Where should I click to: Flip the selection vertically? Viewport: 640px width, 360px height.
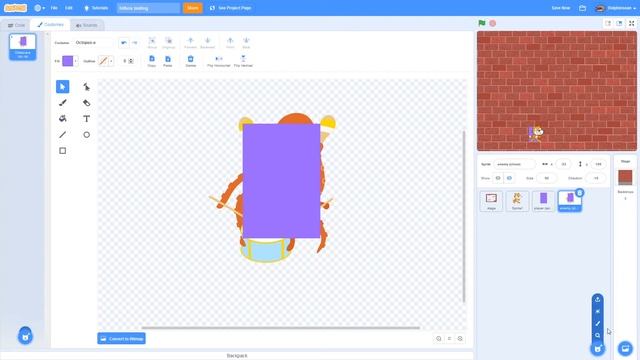243,61
